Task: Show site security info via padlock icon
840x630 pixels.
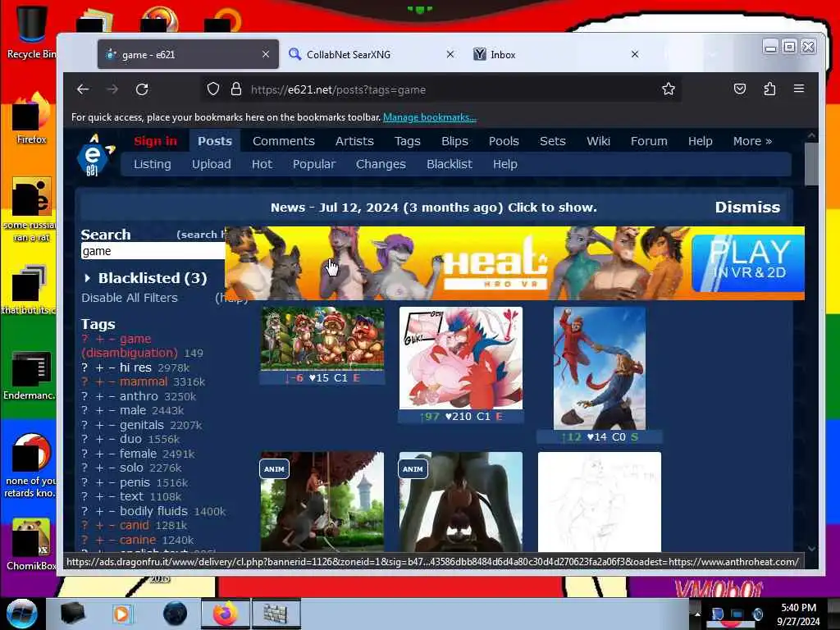Action: pos(235,89)
